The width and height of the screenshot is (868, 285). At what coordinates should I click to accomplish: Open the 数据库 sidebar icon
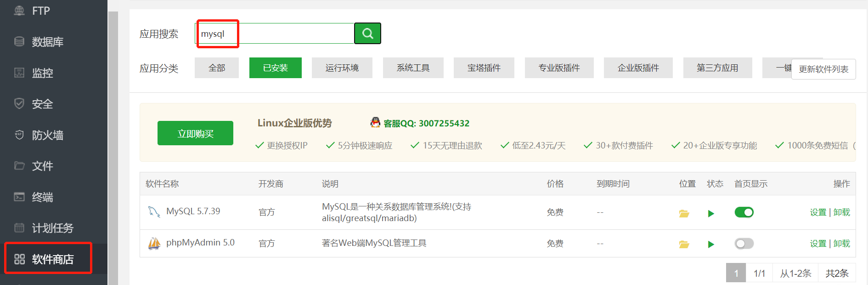pos(19,42)
